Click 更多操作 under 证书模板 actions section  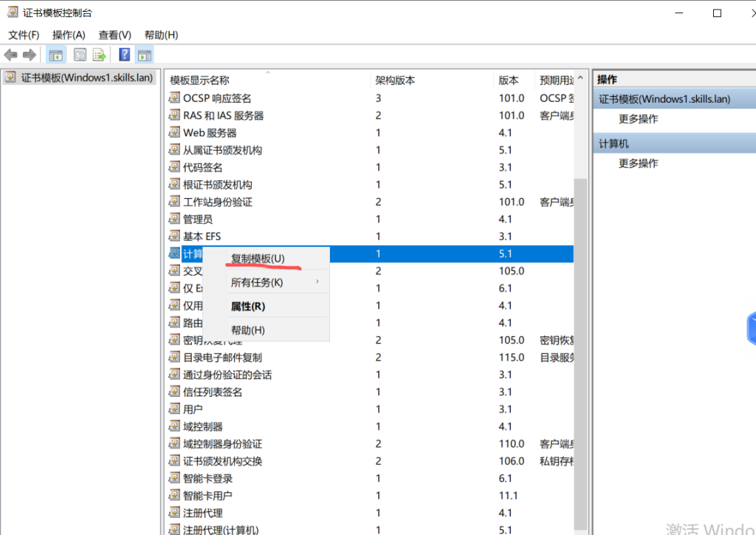(638, 119)
